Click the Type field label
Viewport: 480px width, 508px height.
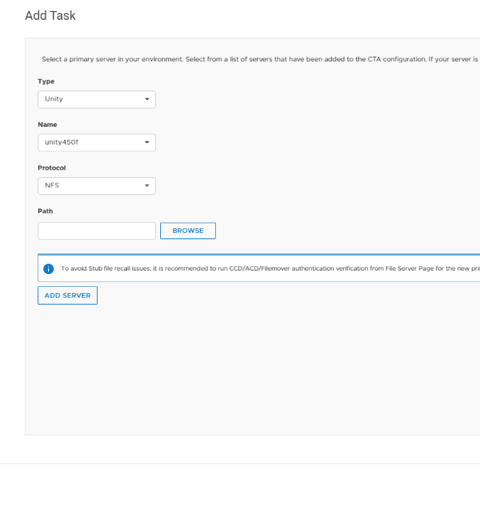(46, 81)
